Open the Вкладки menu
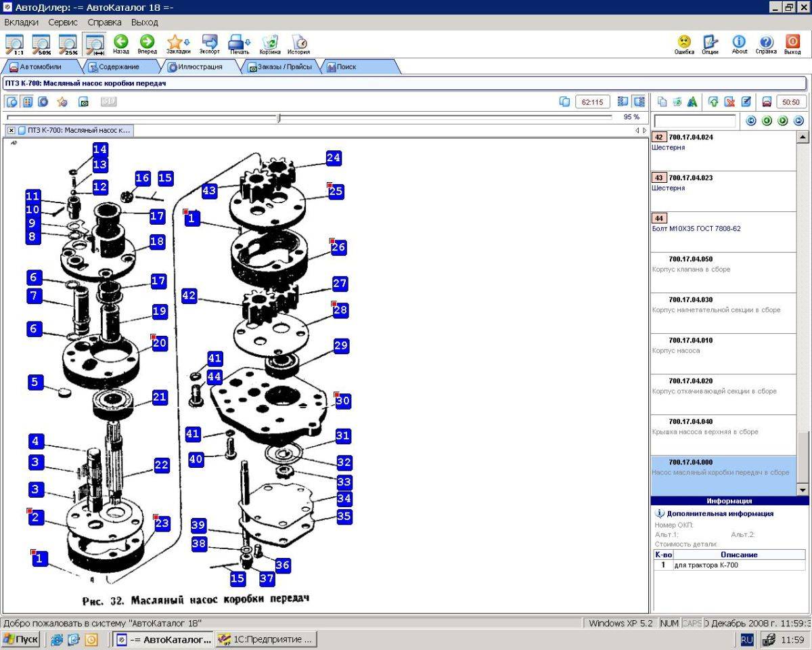 pos(21,22)
